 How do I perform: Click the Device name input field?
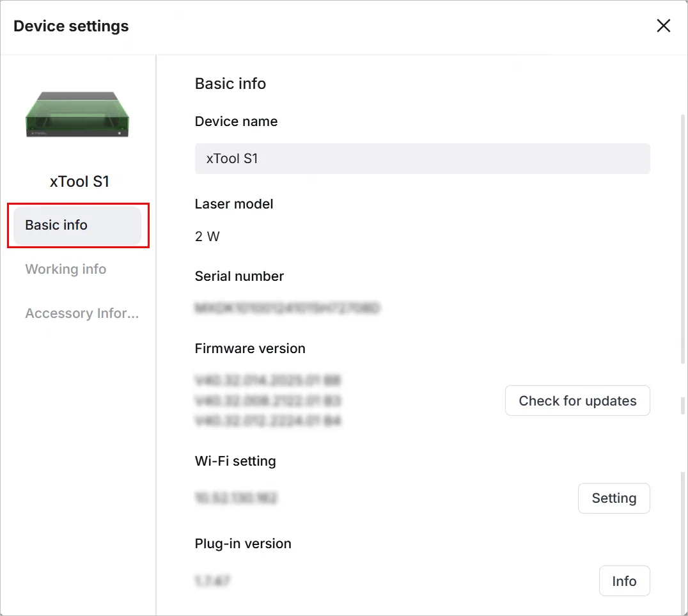tap(422, 159)
